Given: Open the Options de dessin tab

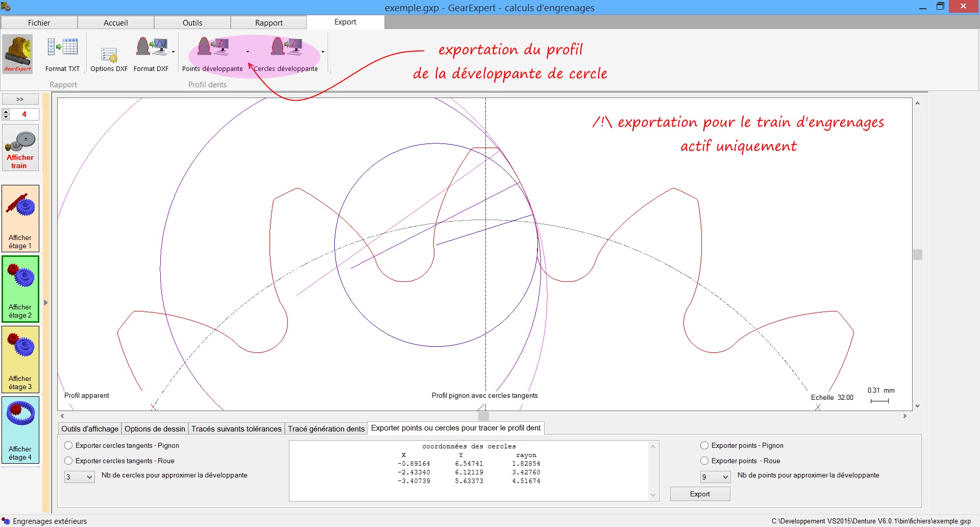Looking at the screenshot, I should click(155, 429).
